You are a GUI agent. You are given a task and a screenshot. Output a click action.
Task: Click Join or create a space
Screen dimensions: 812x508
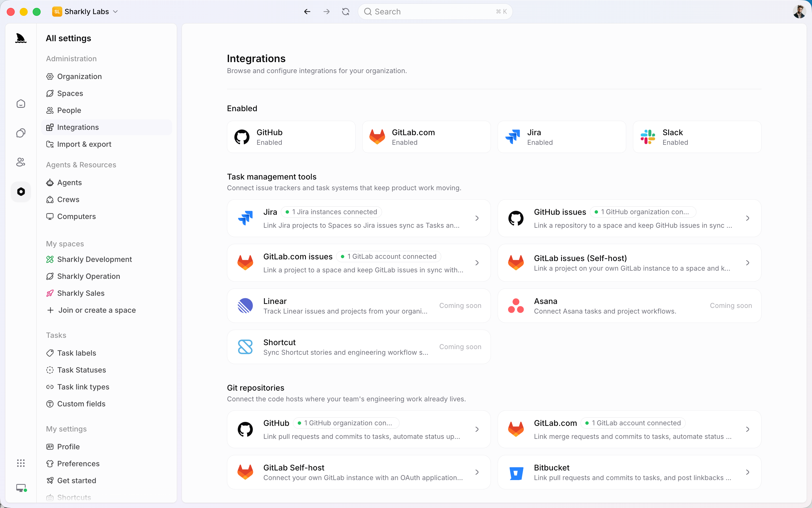point(107,310)
